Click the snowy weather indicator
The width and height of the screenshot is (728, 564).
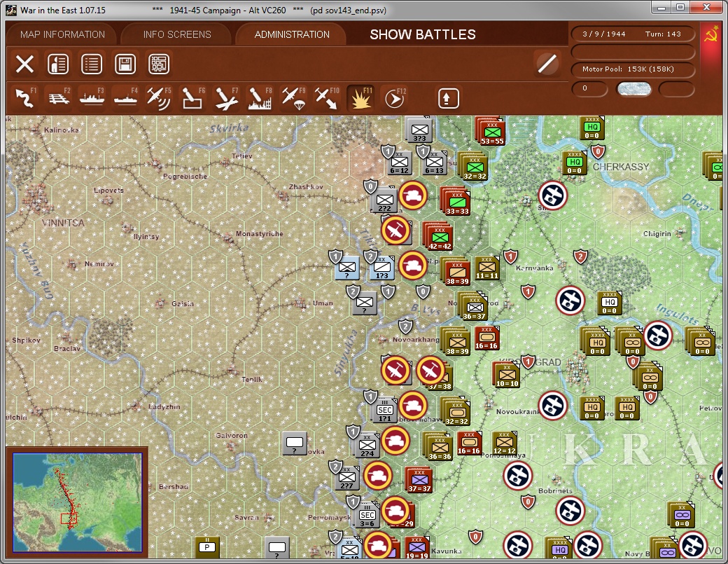pos(633,89)
